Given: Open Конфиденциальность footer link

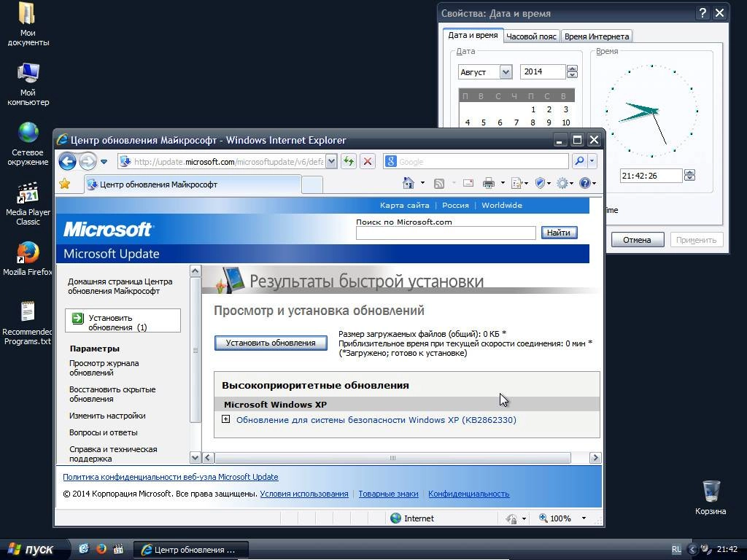Looking at the screenshot, I should click(x=469, y=494).
